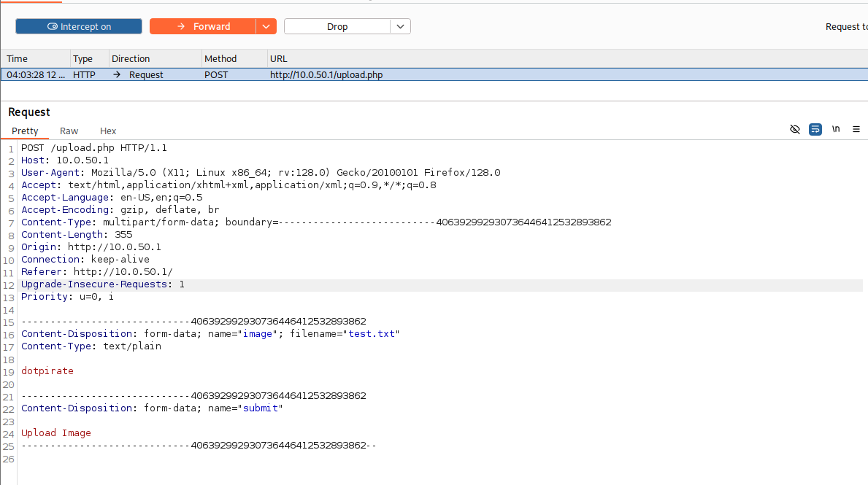The width and height of the screenshot is (868, 485).
Task: Place cursor on the dotpirate body line
Action: [x=47, y=371]
